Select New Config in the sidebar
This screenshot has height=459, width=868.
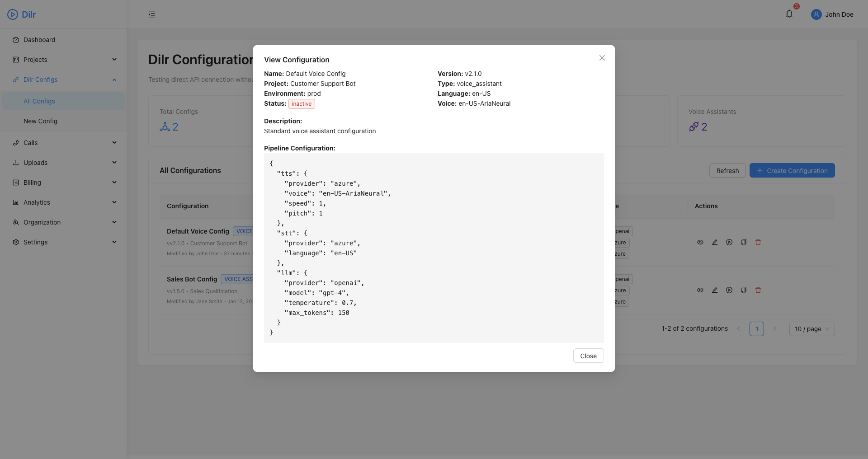[x=40, y=121]
